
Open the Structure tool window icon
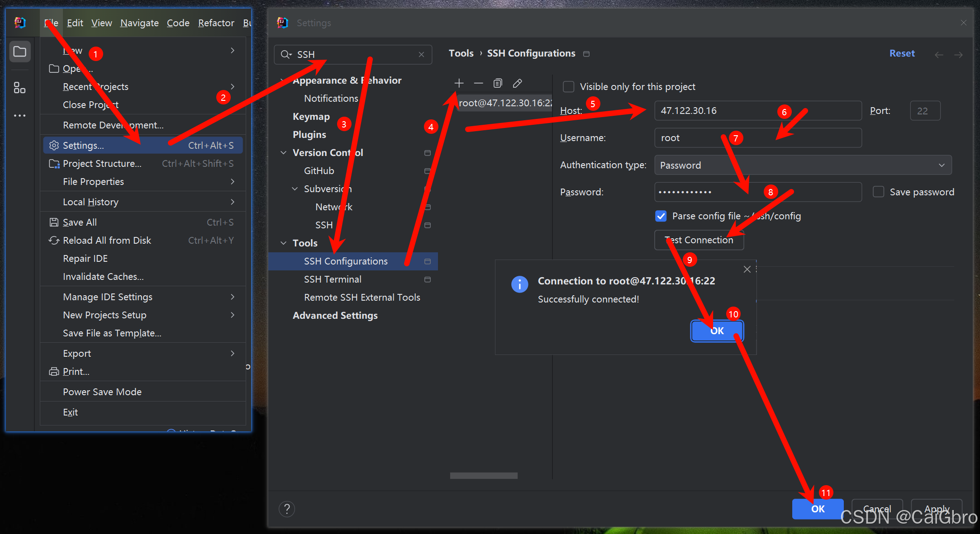[20, 88]
